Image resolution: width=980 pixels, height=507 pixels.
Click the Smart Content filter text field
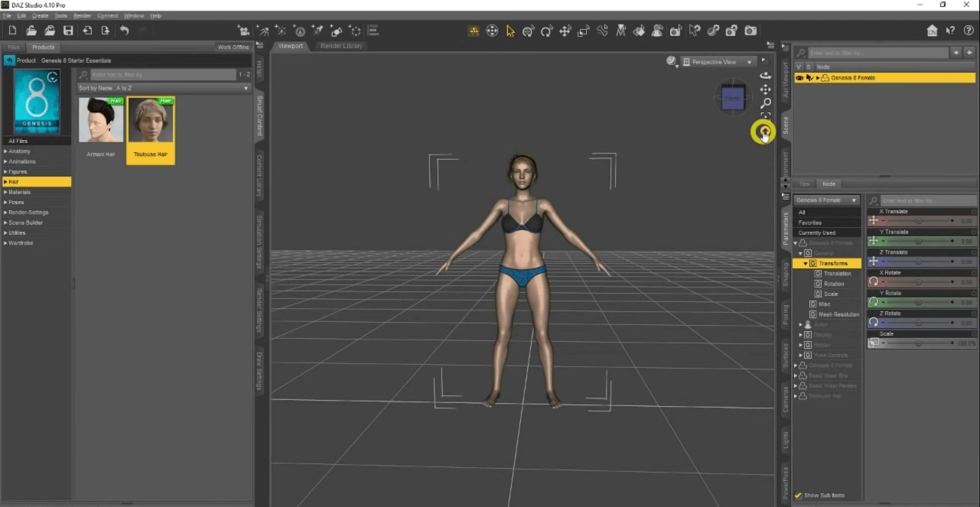(162, 75)
